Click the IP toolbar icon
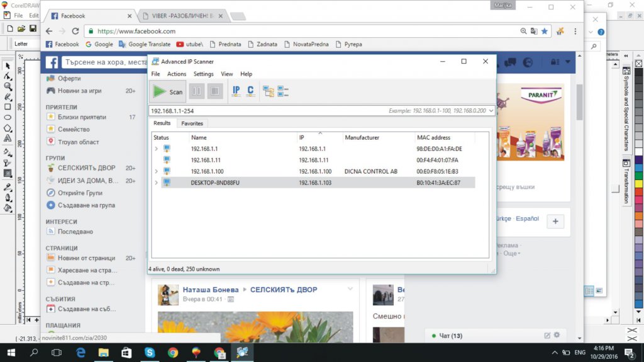Viewport: 644px width, 362px height. (x=236, y=92)
